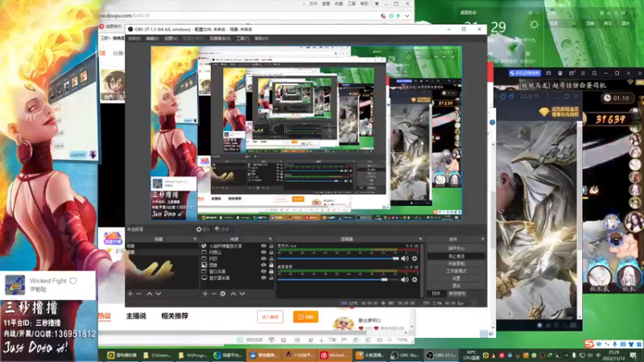Click the Wicked Fight song heart icon
Viewport: 644px width, 362px height.
(x=73, y=281)
